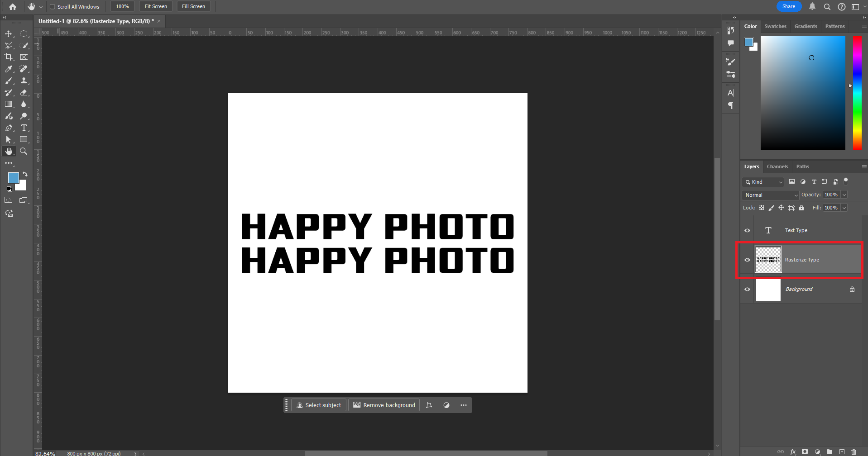Open the Color panel flyout menu
The height and width of the screenshot is (456, 868).
point(864,27)
